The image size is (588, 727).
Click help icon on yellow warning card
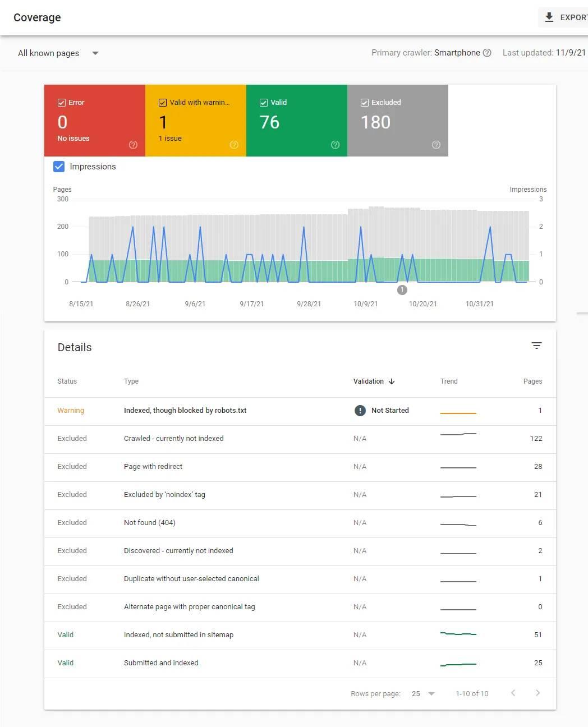(x=234, y=145)
